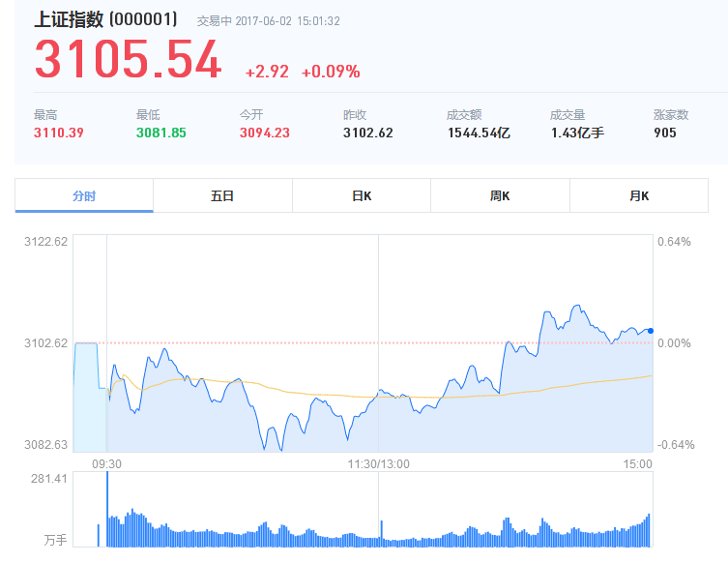This screenshot has height=563, width=728.
Task: Click the 0.00% baseline axis label
Action: pos(674,343)
